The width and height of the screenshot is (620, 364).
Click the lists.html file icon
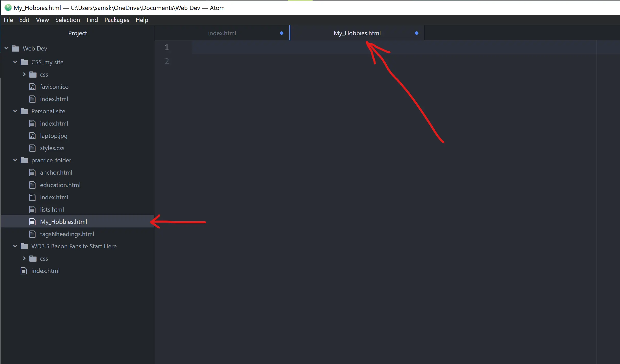32,210
